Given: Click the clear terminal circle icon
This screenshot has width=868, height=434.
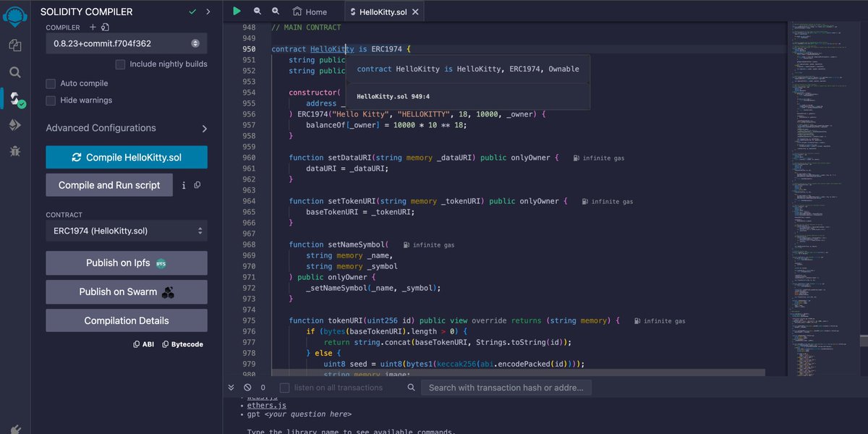Looking at the screenshot, I should tap(247, 388).
